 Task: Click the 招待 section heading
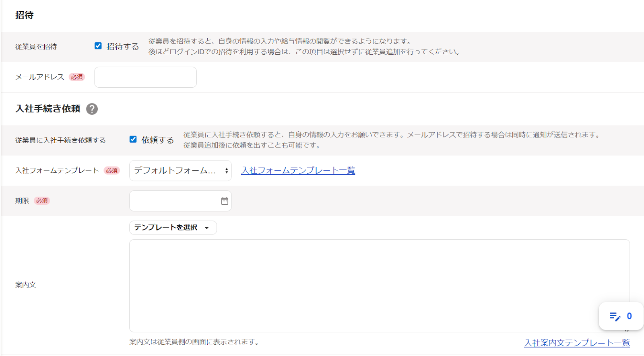tap(25, 15)
